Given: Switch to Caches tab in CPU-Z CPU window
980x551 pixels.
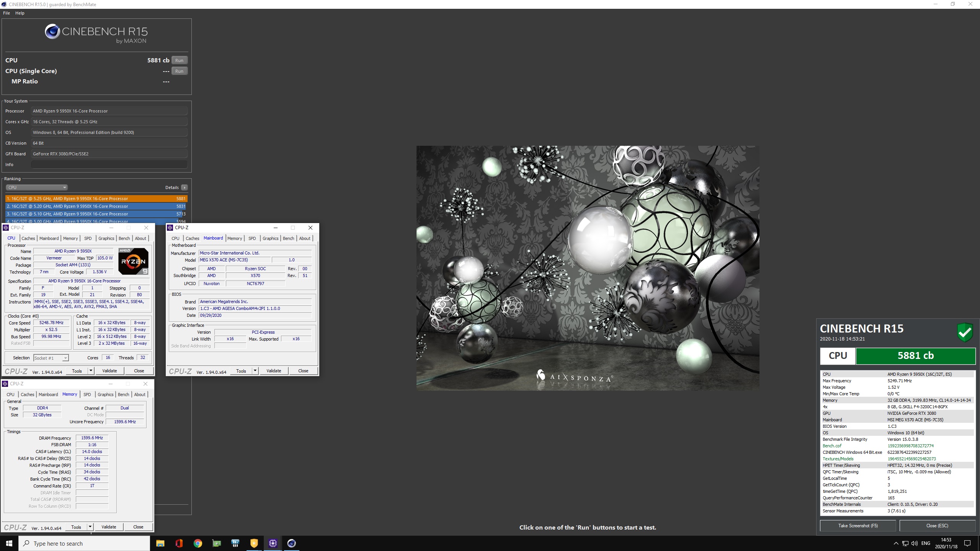Looking at the screenshot, I should (x=28, y=238).
